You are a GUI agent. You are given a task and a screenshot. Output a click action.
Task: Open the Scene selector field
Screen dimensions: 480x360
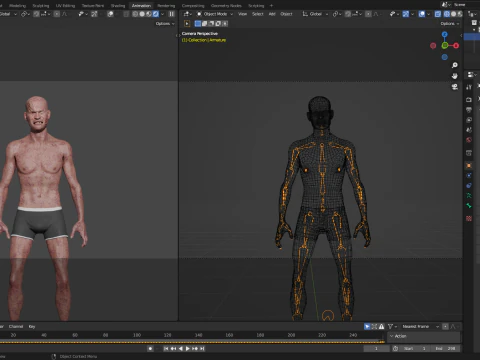(460, 5)
